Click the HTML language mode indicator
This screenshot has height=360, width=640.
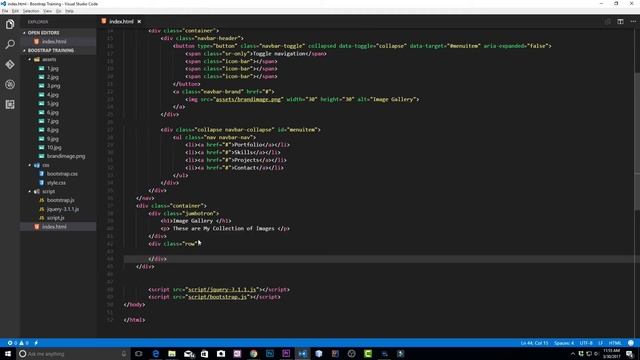(x=615, y=343)
